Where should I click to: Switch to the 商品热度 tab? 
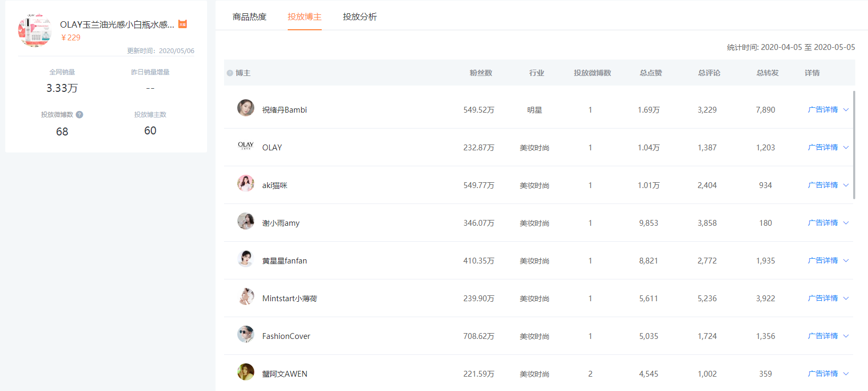(250, 17)
